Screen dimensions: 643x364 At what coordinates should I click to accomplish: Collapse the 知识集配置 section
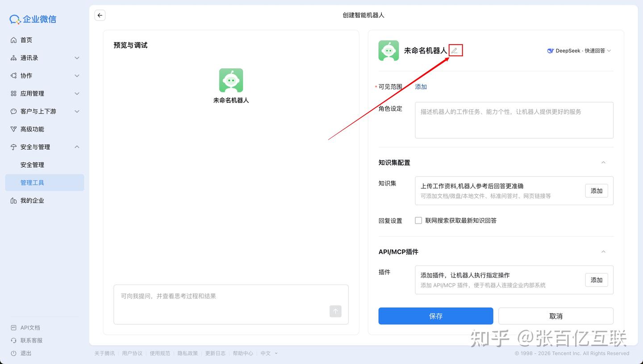[x=603, y=162]
